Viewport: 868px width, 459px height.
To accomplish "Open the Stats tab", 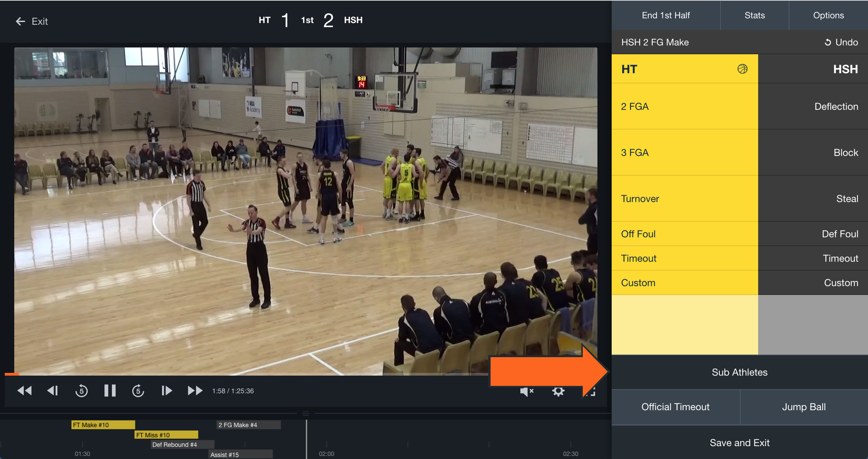I will point(754,15).
